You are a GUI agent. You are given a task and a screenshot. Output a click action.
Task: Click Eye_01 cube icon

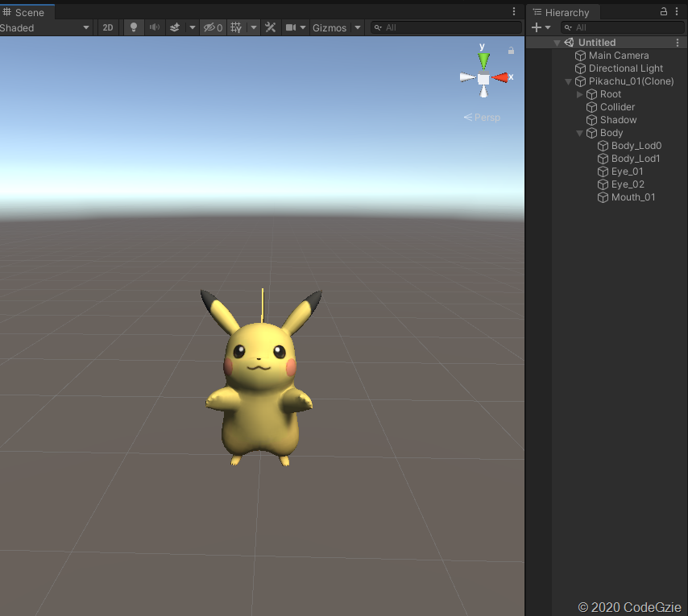[603, 172]
